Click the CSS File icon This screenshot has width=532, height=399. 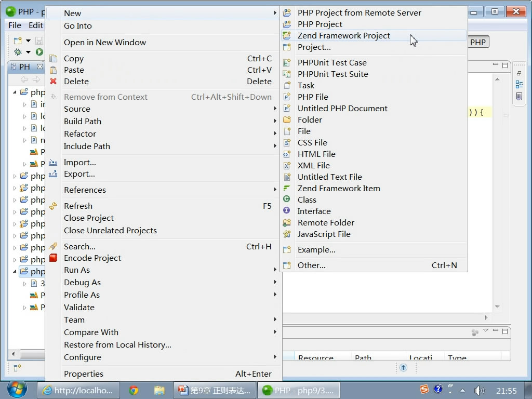[x=287, y=142]
